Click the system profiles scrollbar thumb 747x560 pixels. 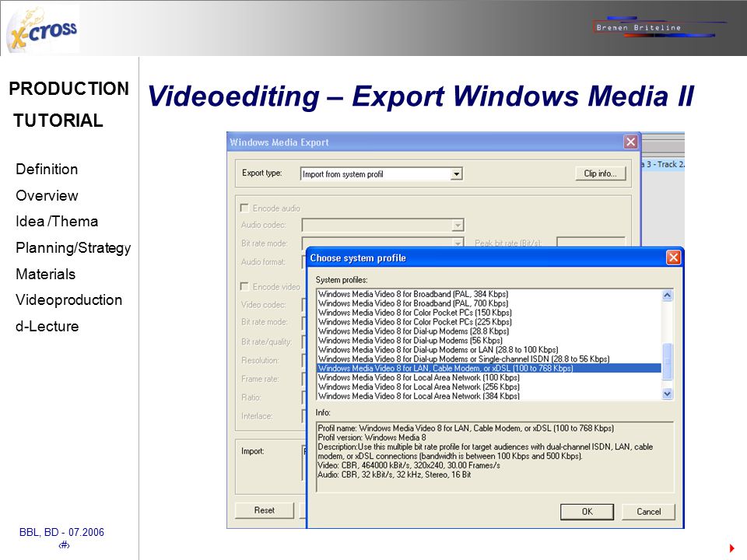[x=668, y=362]
